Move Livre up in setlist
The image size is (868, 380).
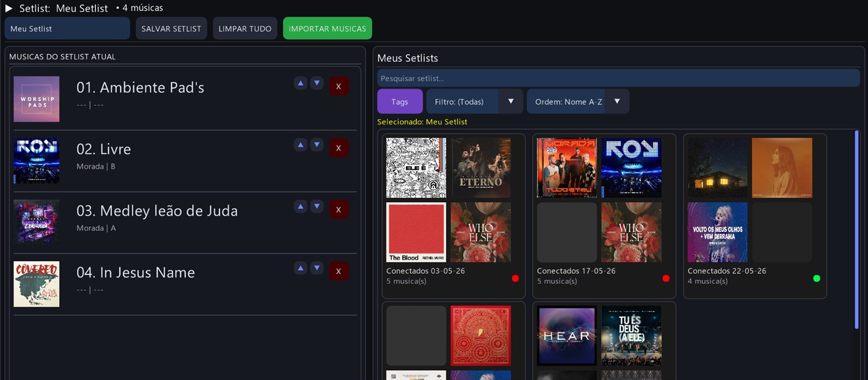pos(301,144)
